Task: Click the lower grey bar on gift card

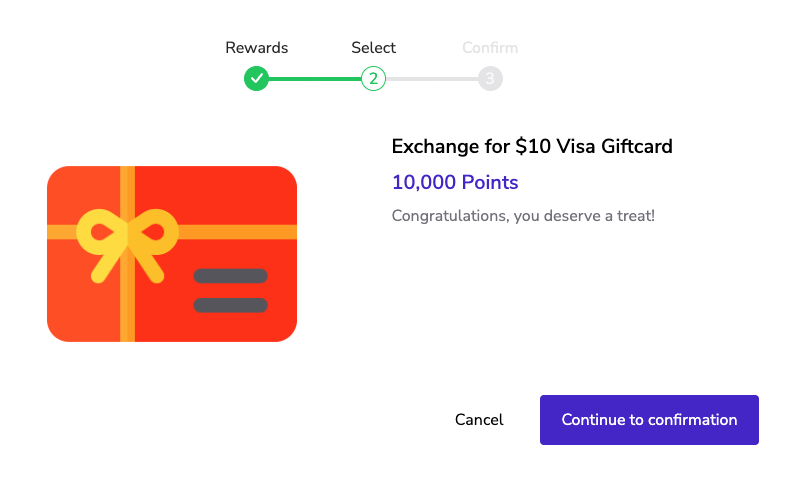Action: pos(230,305)
